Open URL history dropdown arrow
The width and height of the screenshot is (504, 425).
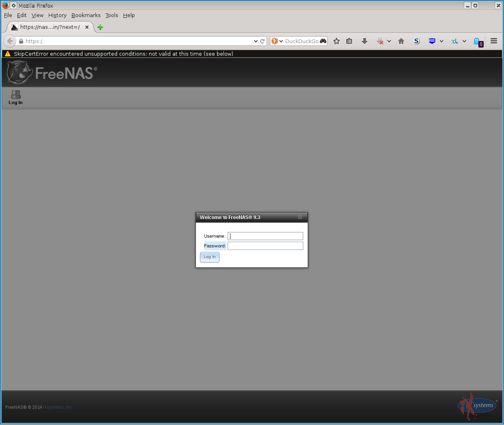[256, 41]
